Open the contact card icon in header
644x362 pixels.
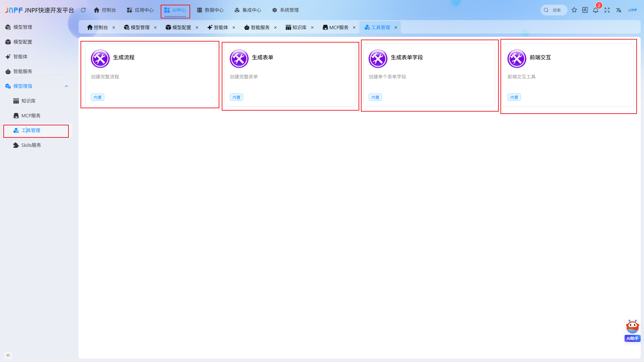[585, 10]
